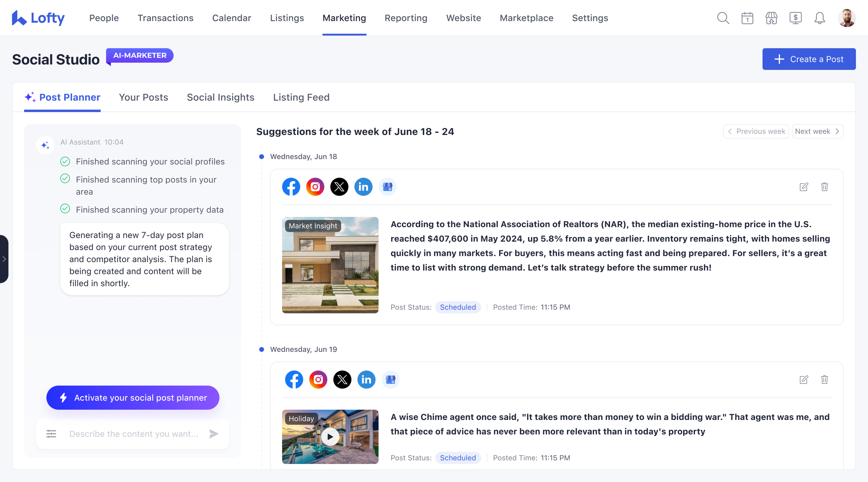Image resolution: width=868 pixels, height=482 pixels.
Task: Activate your social post planner
Action: pos(133,397)
